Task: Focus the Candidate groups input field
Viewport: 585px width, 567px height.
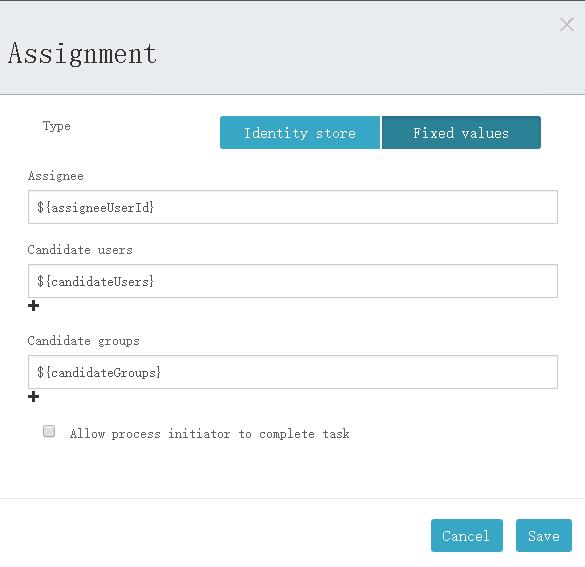Action: point(293,372)
